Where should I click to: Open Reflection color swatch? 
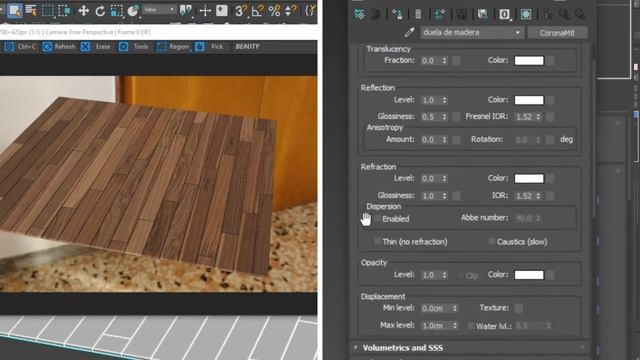(x=529, y=100)
